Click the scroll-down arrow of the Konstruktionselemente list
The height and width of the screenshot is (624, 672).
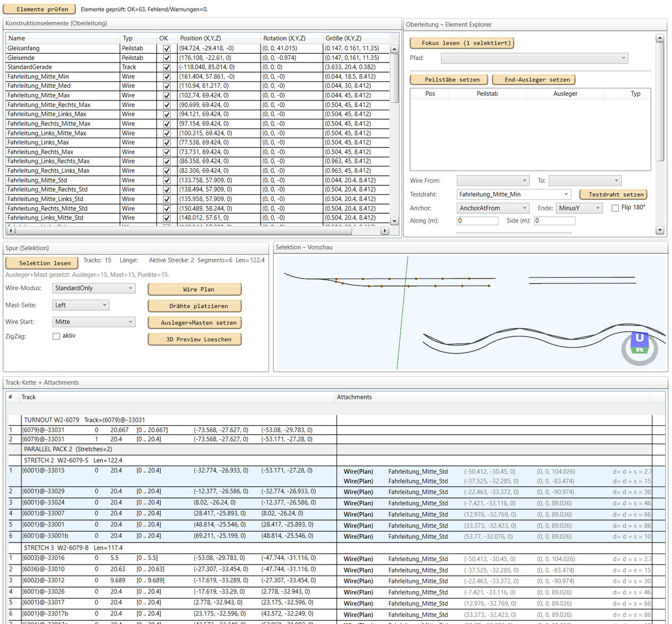[395, 221]
